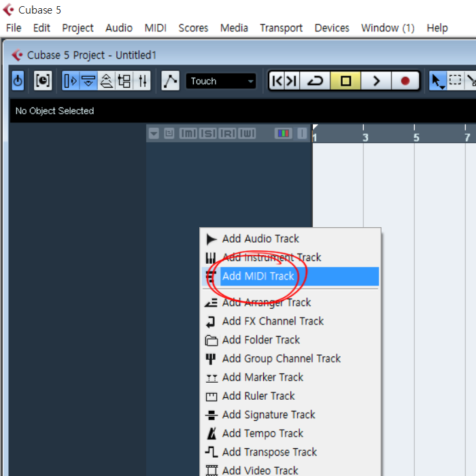
Task: Select the Object Selection arrow tool
Action: [437, 81]
